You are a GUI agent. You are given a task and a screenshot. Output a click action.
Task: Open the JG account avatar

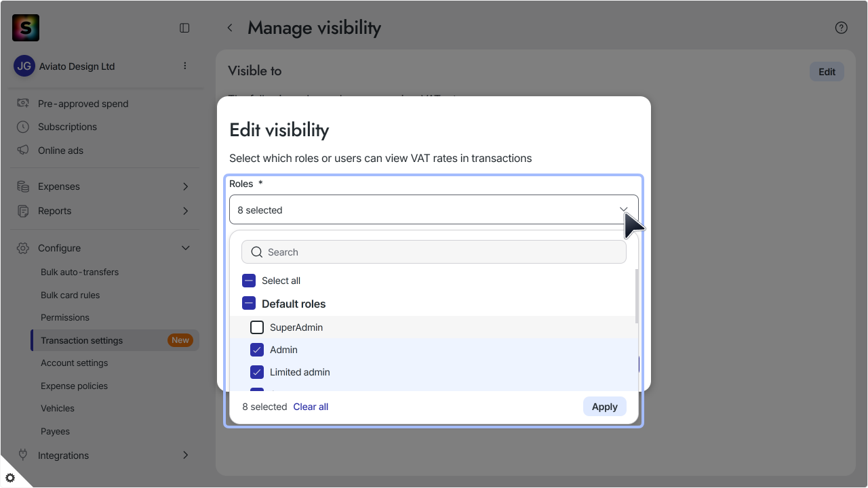24,66
